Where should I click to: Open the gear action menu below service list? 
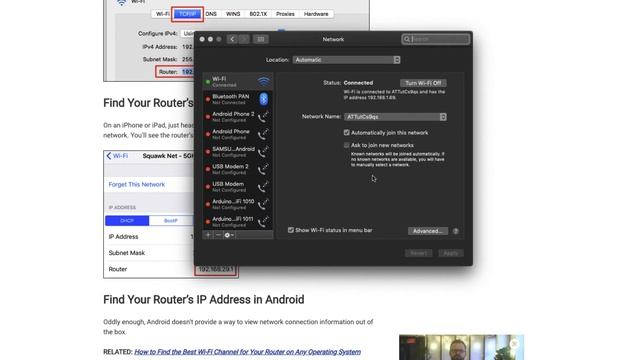point(229,235)
